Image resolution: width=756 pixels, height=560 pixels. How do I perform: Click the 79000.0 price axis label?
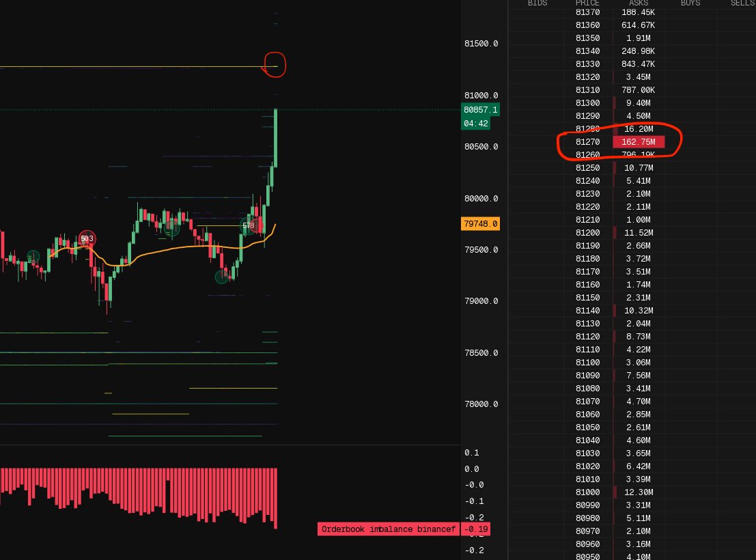[x=481, y=301]
